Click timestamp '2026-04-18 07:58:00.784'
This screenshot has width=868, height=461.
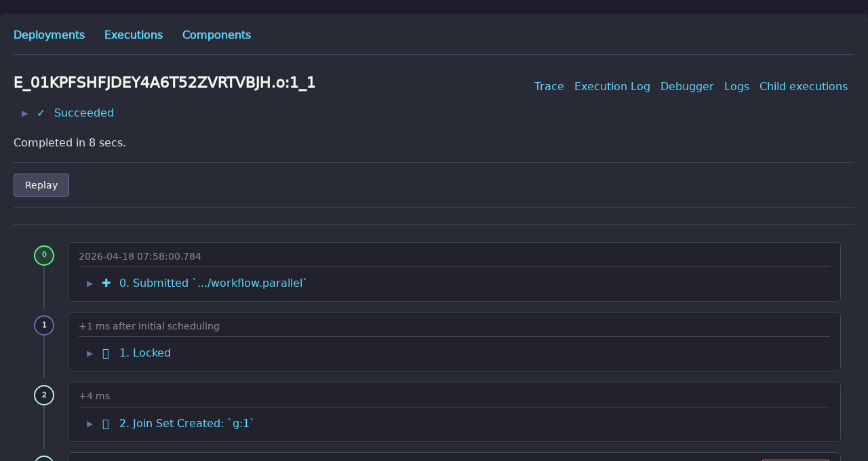[140, 256]
